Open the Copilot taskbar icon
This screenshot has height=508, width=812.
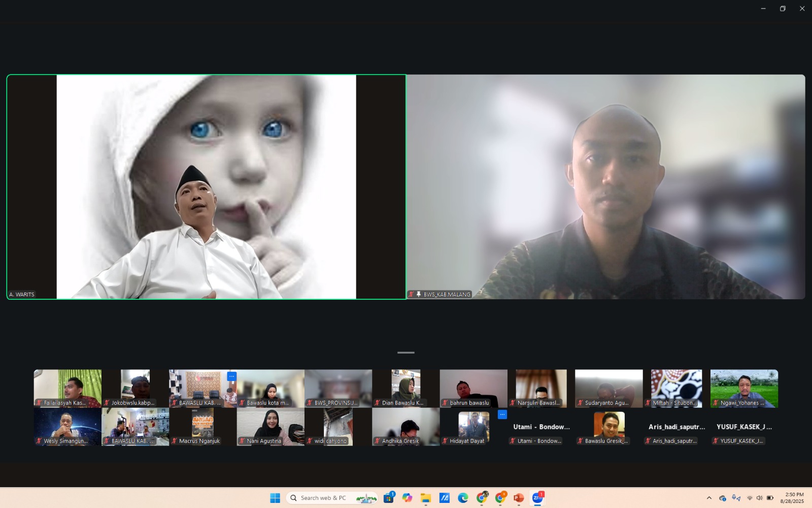pos(407,498)
